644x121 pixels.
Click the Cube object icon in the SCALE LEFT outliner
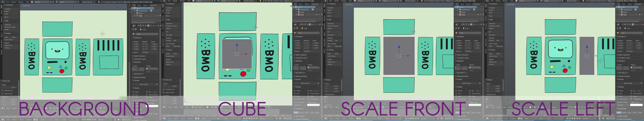(x=622, y=15)
